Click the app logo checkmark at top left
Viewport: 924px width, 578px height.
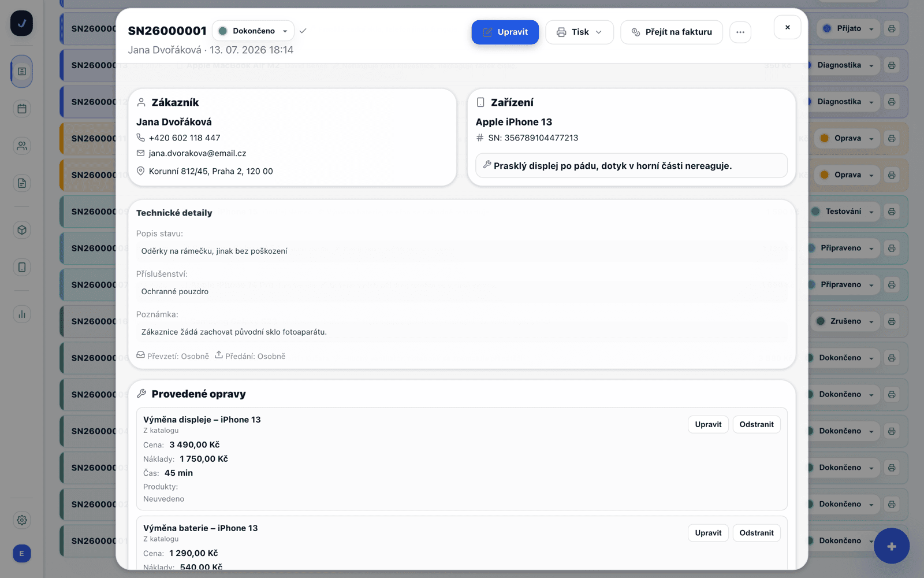click(x=21, y=24)
